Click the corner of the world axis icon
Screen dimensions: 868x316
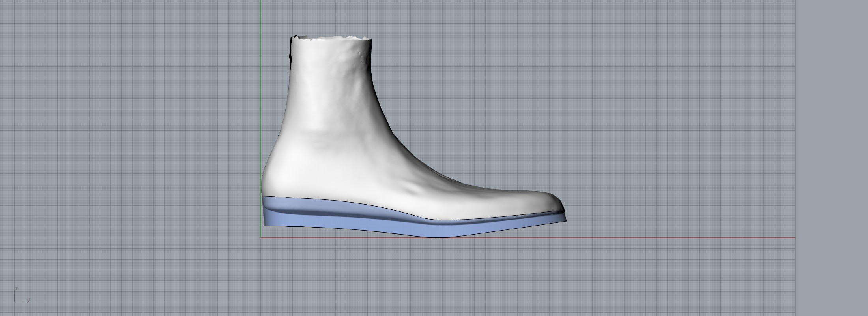coord(15,302)
